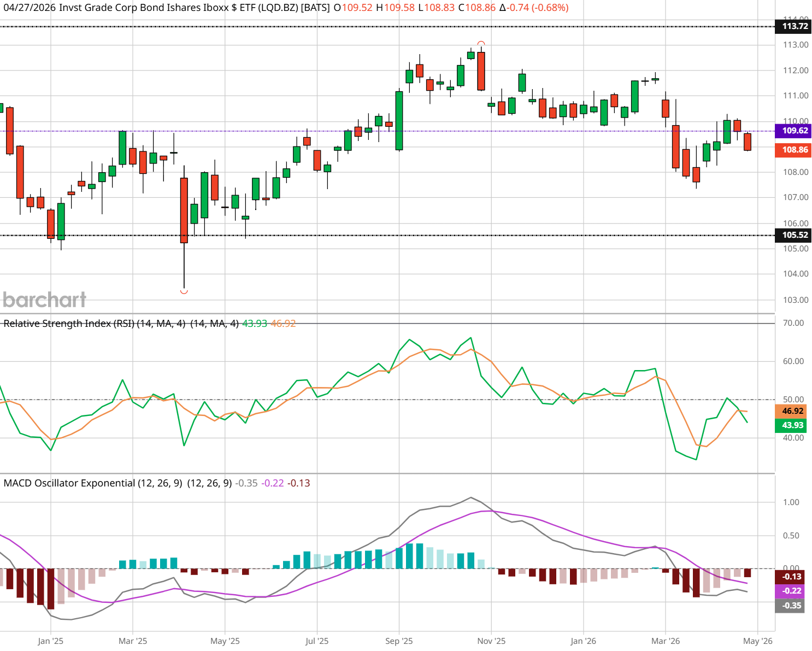Click the 112.00 price axis label

tap(796, 70)
